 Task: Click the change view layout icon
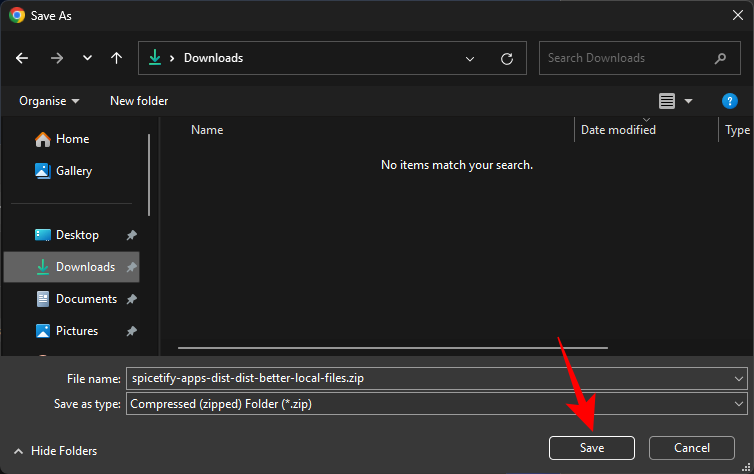pyautogui.click(x=667, y=101)
